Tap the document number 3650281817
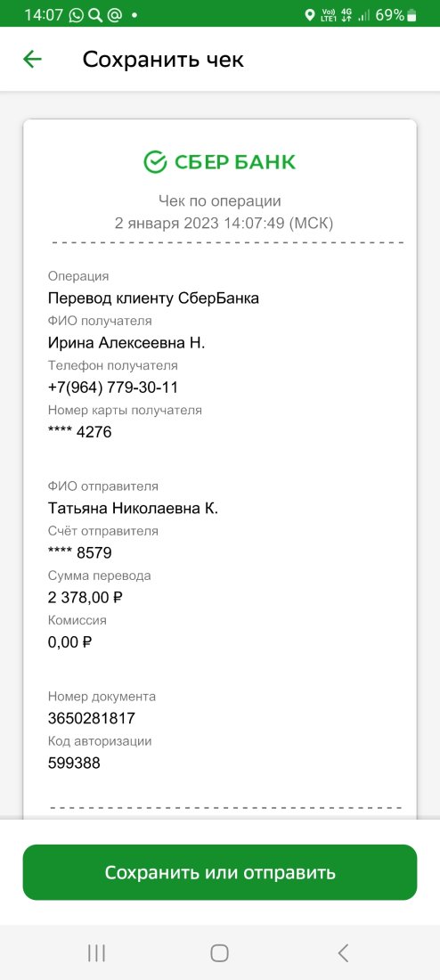Screen dimensions: 440x980 91,718
